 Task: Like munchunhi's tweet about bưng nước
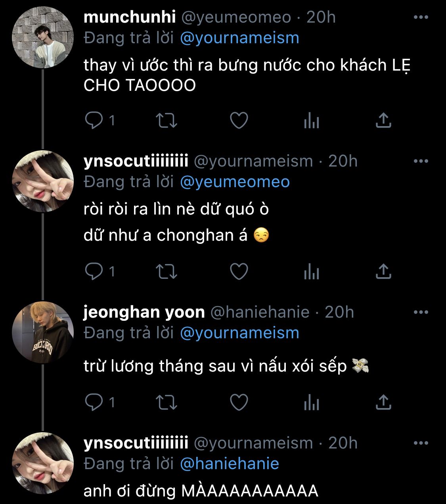[x=239, y=121]
